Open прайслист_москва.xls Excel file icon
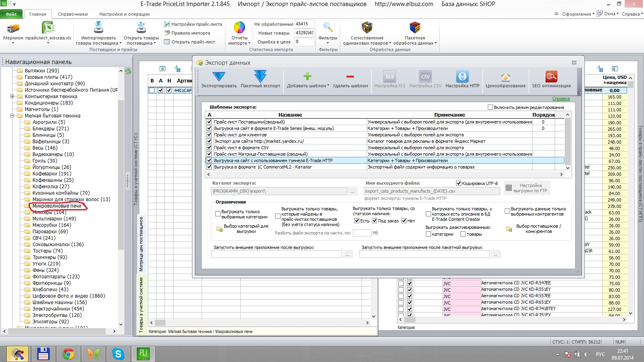This screenshot has width=644, height=362. [48, 28]
